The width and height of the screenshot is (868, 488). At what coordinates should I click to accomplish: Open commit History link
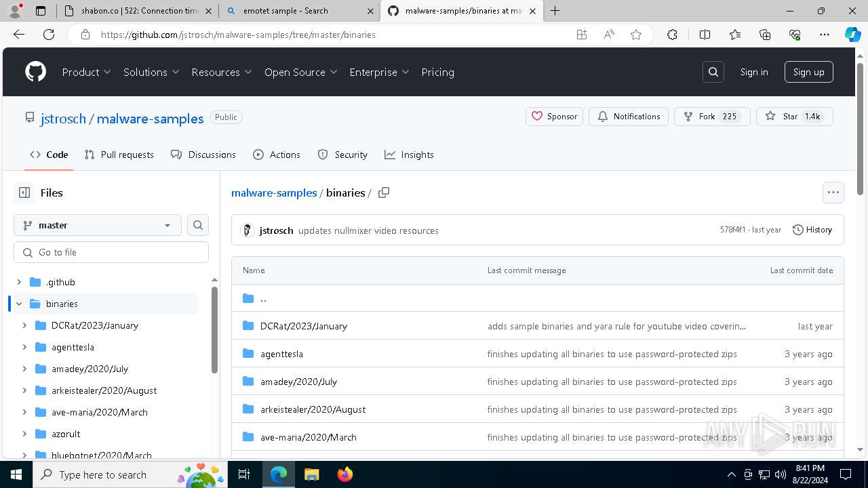click(812, 230)
